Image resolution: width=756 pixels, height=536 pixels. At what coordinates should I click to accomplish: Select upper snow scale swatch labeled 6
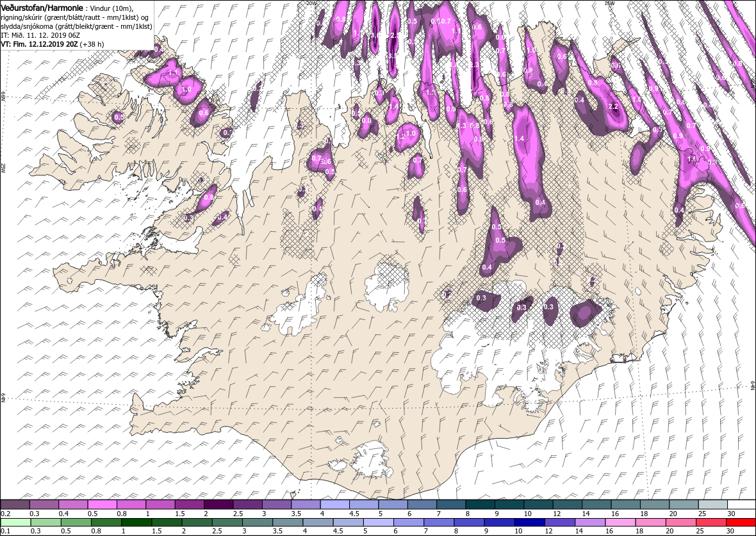coord(422,504)
